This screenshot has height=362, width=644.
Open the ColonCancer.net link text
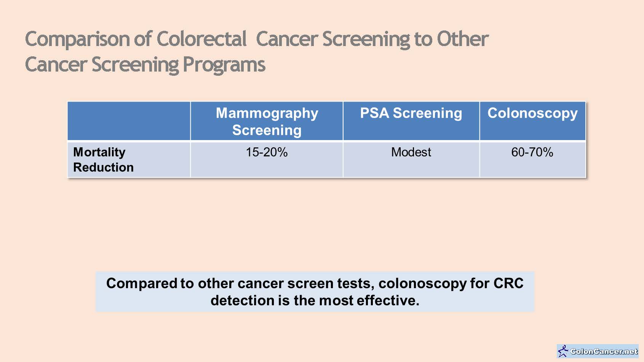[604, 351]
